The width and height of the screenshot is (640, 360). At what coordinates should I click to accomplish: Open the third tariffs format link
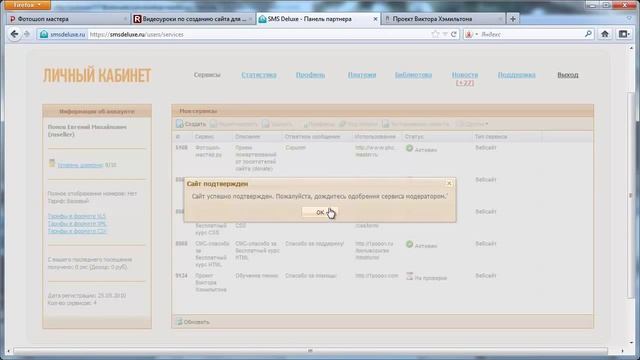point(77,231)
